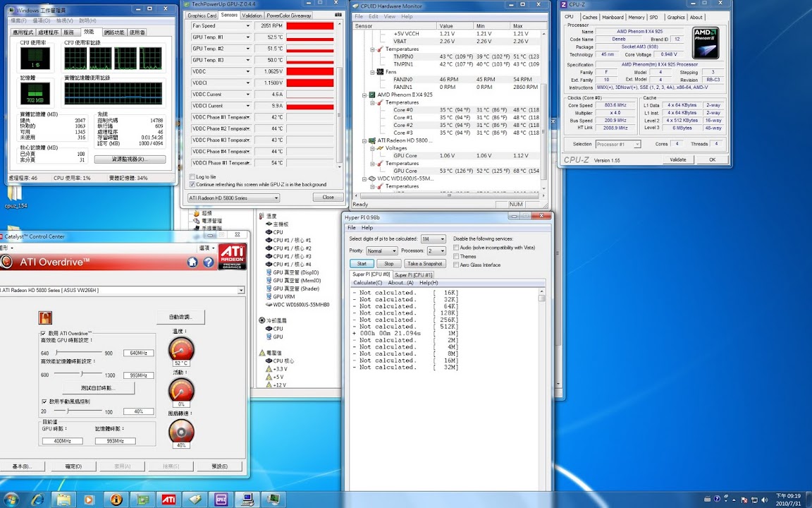Click Close button in GPU-Z

(x=328, y=197)
